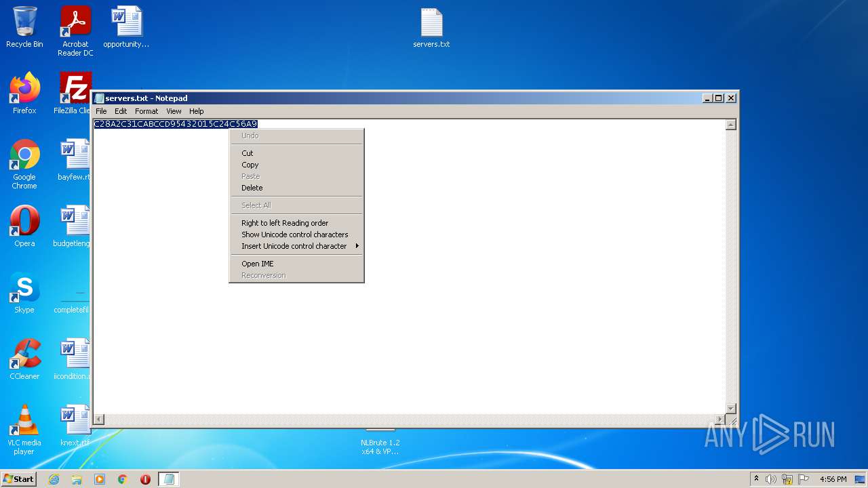
Task: Launch Opera browser desktop shortcut
Action: 24,226
